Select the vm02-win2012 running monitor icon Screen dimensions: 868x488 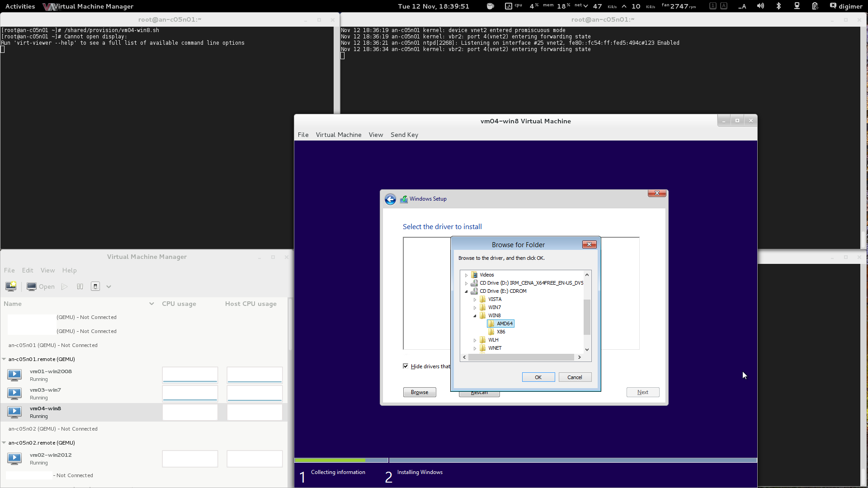point(14,458)
